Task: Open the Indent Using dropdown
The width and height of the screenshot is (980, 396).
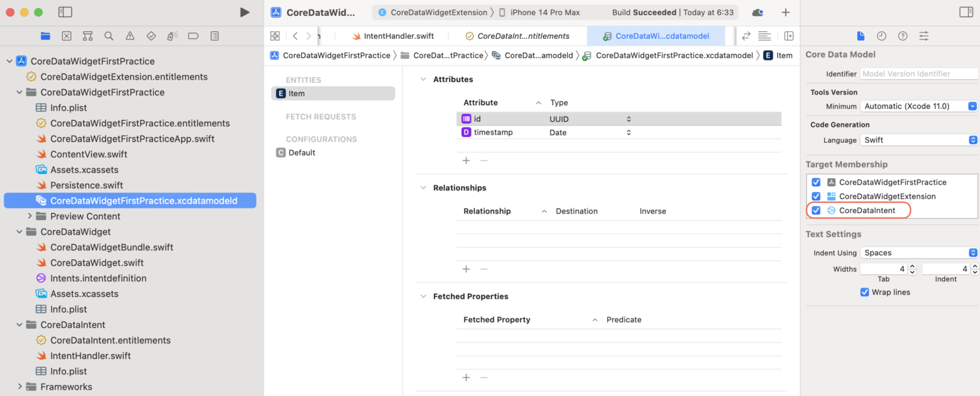Action: (x=919, y=253)
